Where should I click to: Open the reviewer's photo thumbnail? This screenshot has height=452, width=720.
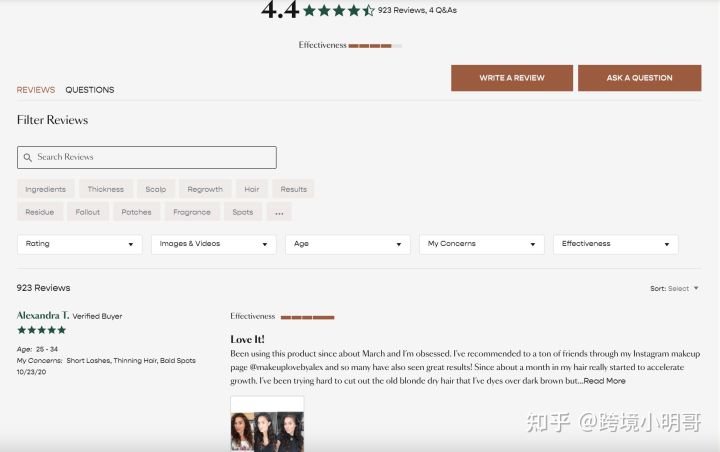pyautogui.click(x=267, y=425)
